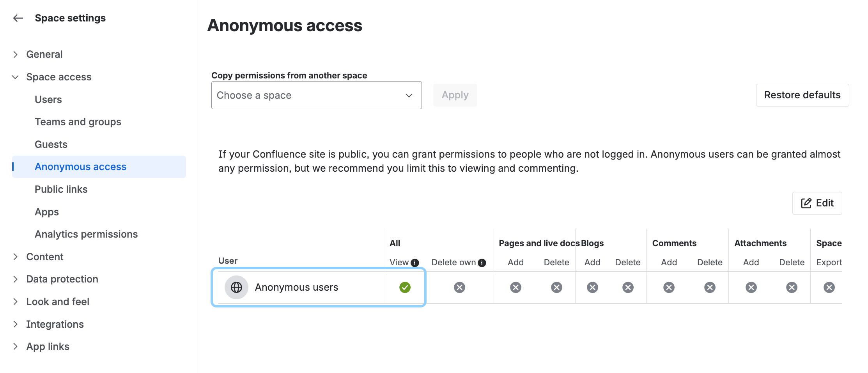Open Apps under Space access
The height and width of the screenshot is (373, 868).
click(x=47, y=212)
